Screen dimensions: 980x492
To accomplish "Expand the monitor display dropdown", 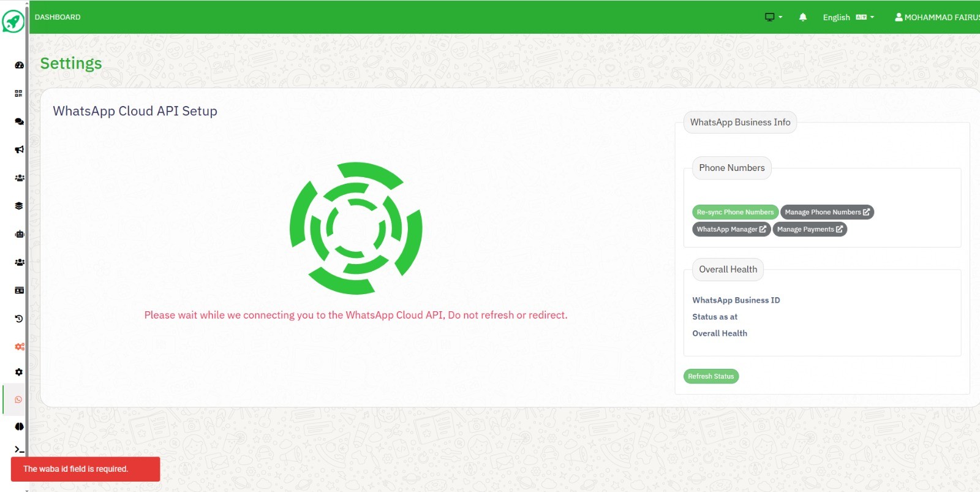I will click(773, 17).
